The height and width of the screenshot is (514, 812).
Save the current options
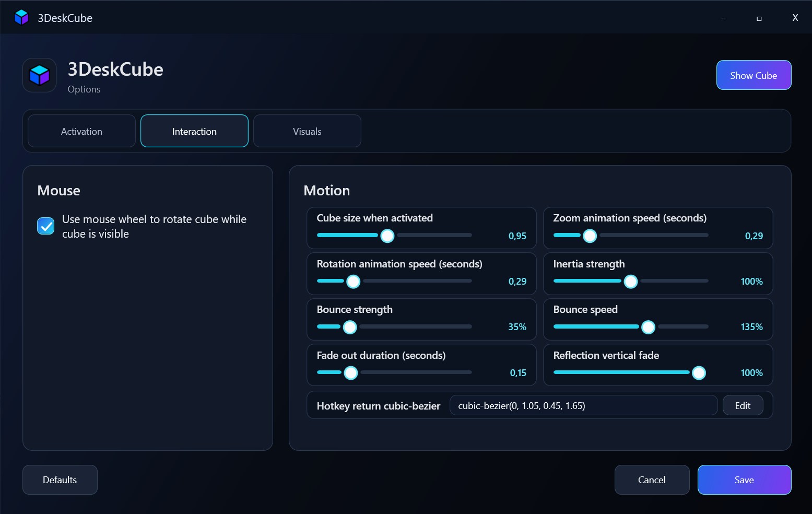[744, 480]
